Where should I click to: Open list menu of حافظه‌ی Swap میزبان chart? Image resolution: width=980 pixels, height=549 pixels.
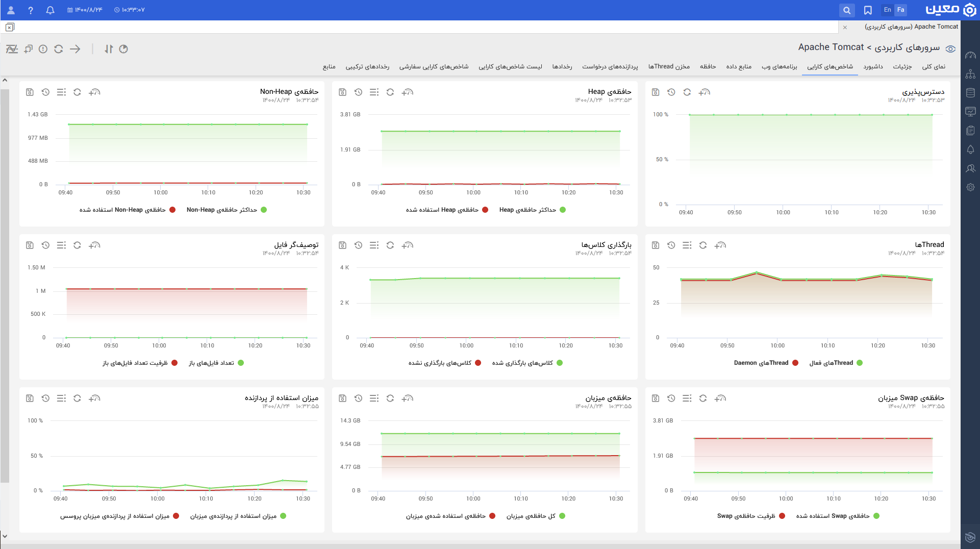point(687,398)
